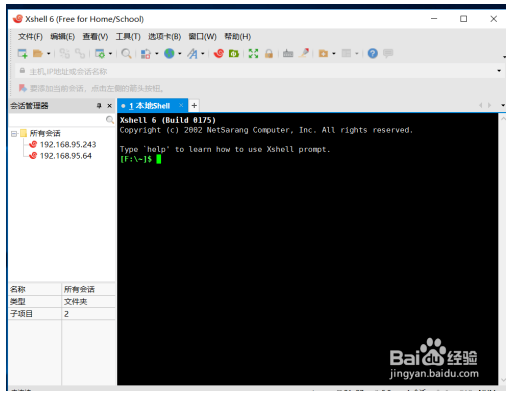This screenshot has width=513, height=398.
Task: Click the Open Session folder icon
Action: 37,53
